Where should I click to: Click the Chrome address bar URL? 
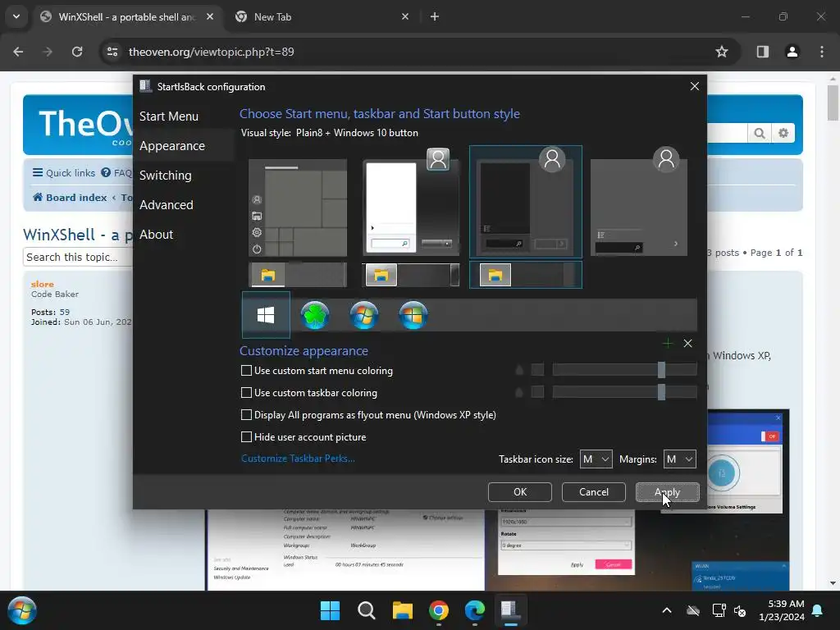(211, 52)
